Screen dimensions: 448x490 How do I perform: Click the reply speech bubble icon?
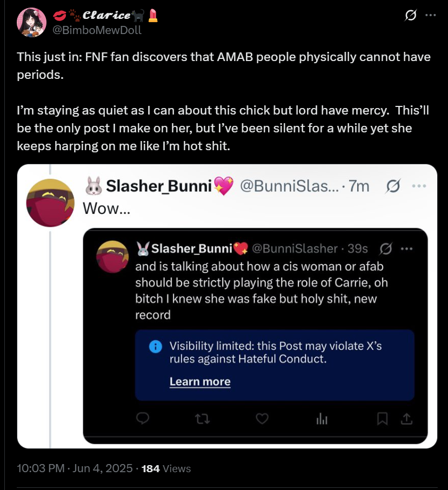tap(143, 418)
